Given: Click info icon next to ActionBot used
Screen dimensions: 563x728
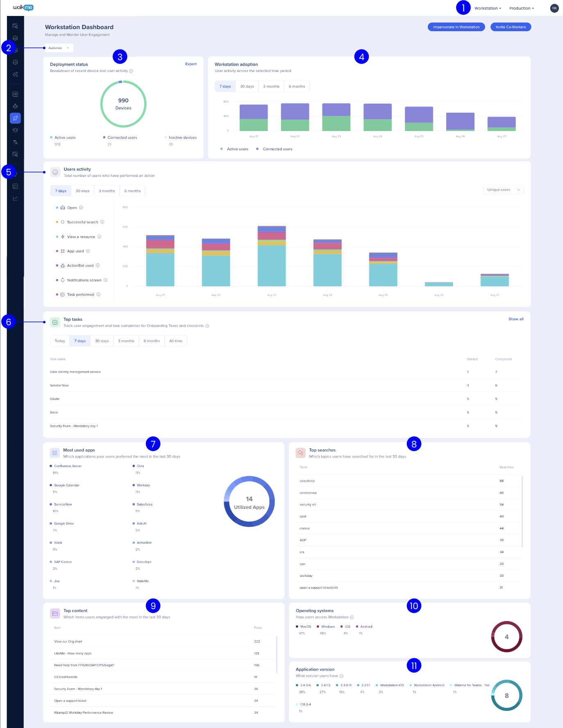Looking at the screenshot, I should [98, 265].
